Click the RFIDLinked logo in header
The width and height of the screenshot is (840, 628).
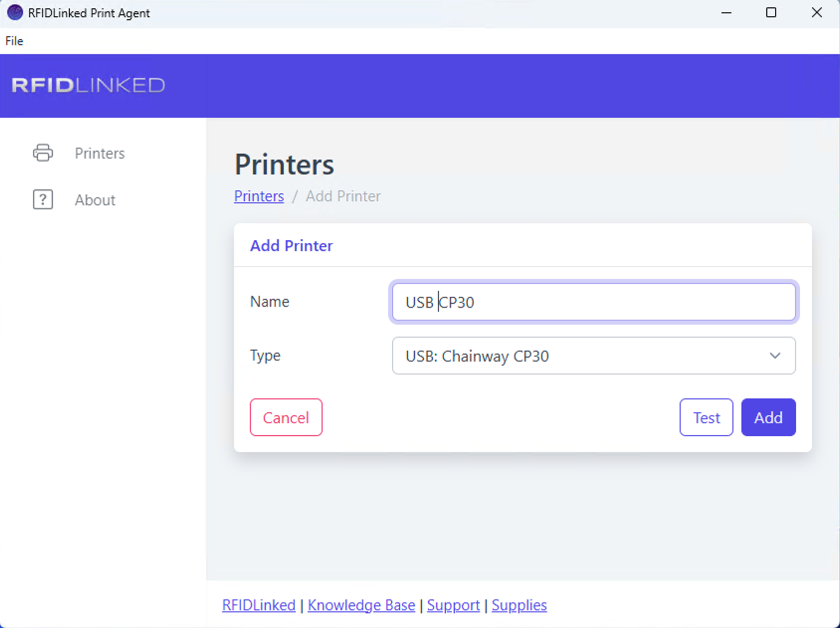(x=88, y=85)
